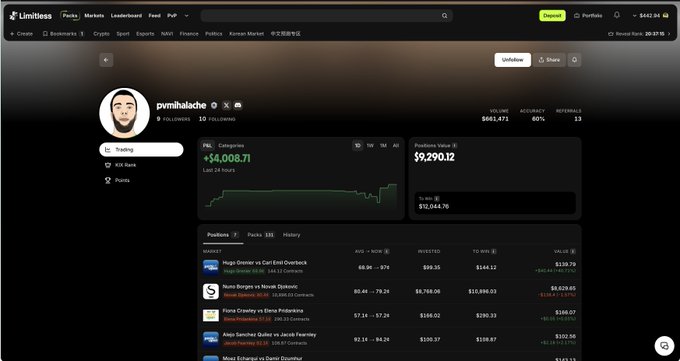
Task: Open pvmihalache's X profile icon
Action: (226, 105)
